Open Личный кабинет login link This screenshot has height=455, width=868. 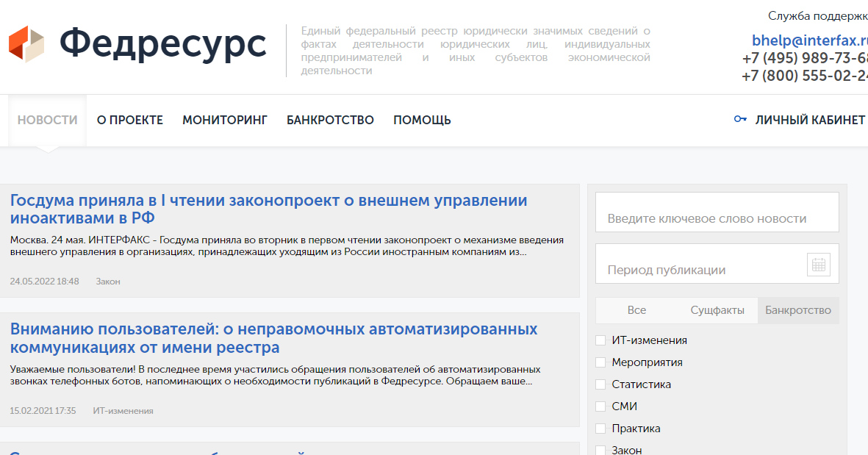(x=810, y=120)
